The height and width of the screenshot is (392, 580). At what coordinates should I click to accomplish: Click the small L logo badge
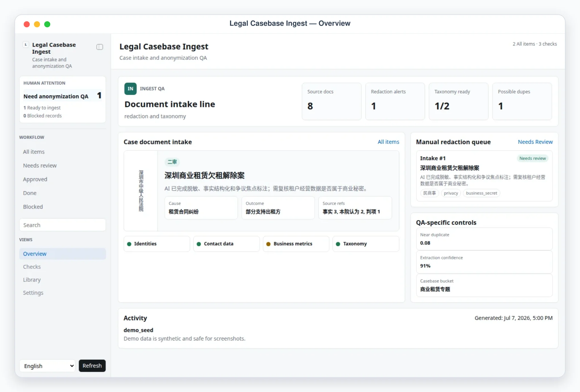coord(26,45)
